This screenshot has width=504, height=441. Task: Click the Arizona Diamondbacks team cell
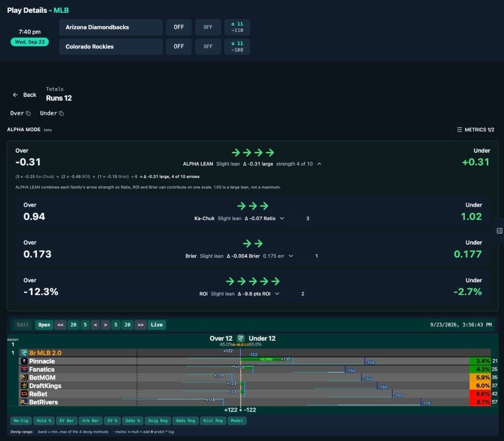click(111, 27)
